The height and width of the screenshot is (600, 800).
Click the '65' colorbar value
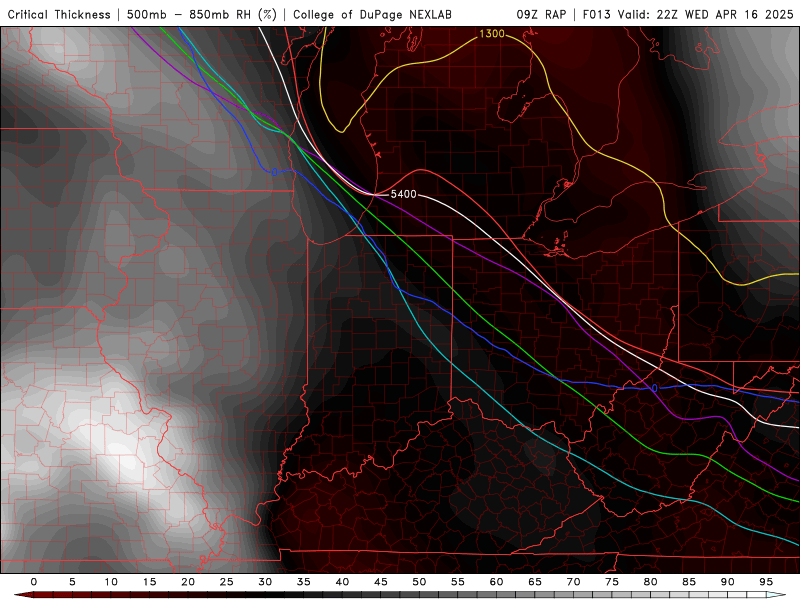(x=535, y=582)
